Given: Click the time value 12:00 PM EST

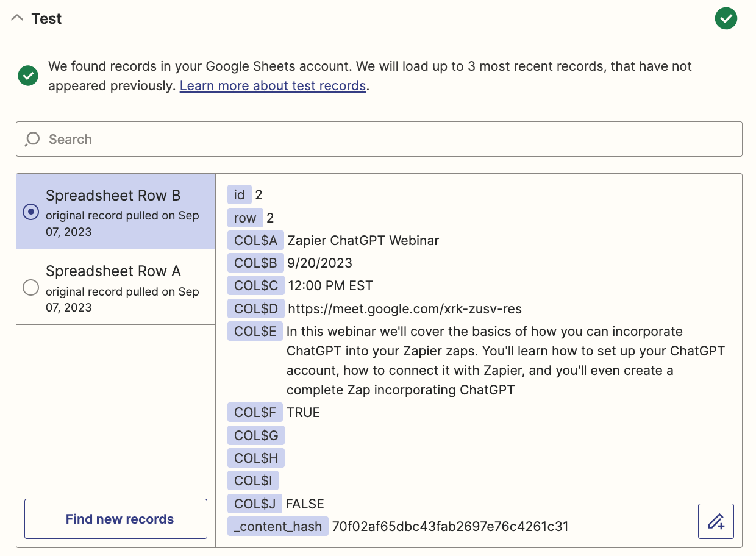Looking at the screenshot, I should 330,285.
